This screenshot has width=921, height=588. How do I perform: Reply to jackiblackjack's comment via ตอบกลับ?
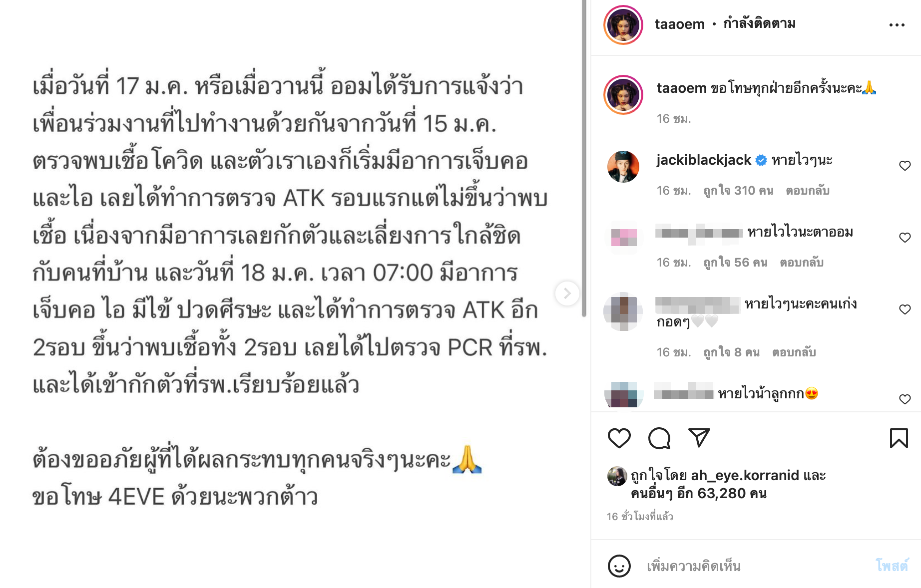(x=808, y=191)
